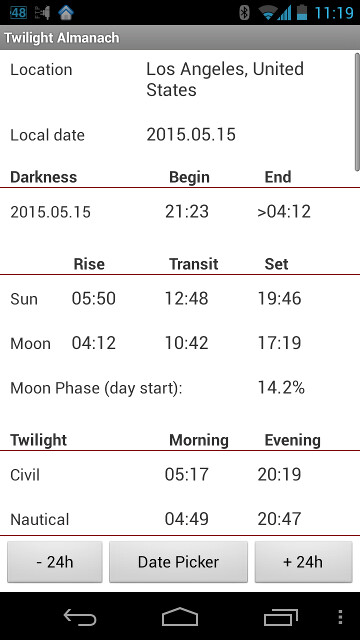Tap the Android back navigation icon
Image resolution: width=360 pixels, height=640 pixels.
pyautogui.click(x=80, y=618)
